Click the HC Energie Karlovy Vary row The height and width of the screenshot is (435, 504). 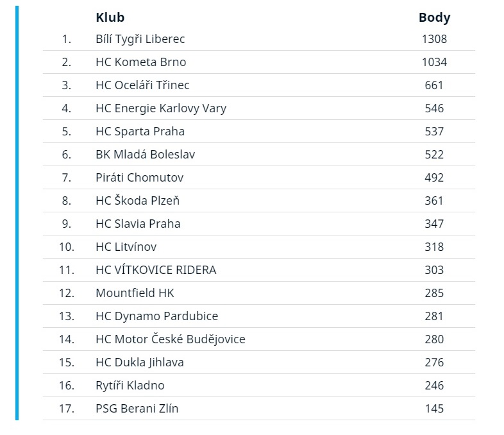click(x=259, y=108)
